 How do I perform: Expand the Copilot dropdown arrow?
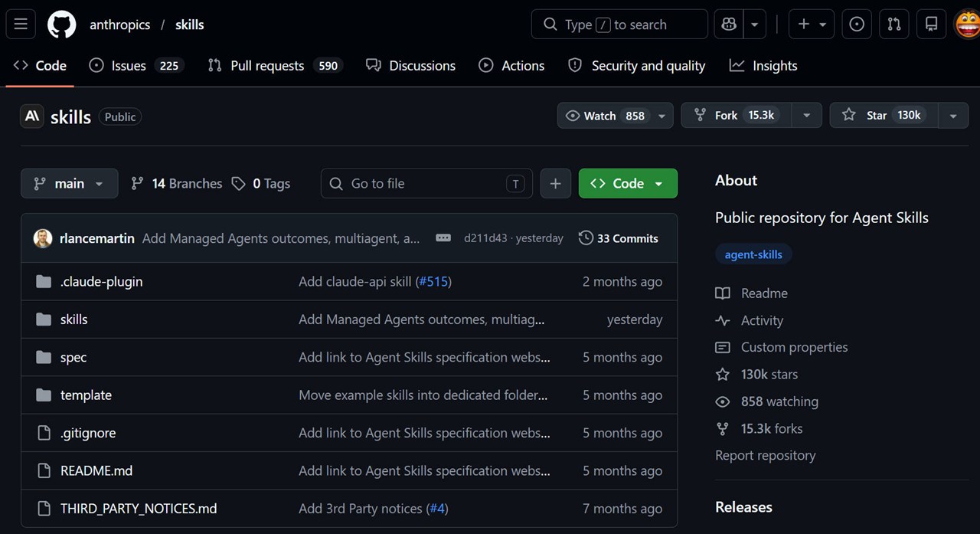754,25
